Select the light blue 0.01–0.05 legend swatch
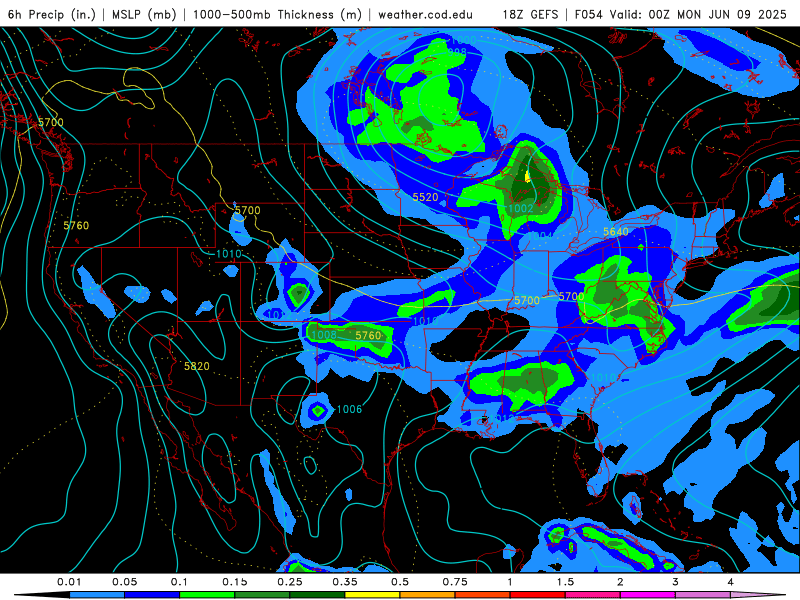Screen dimensions: 800x600 click(x=97, y=595)
